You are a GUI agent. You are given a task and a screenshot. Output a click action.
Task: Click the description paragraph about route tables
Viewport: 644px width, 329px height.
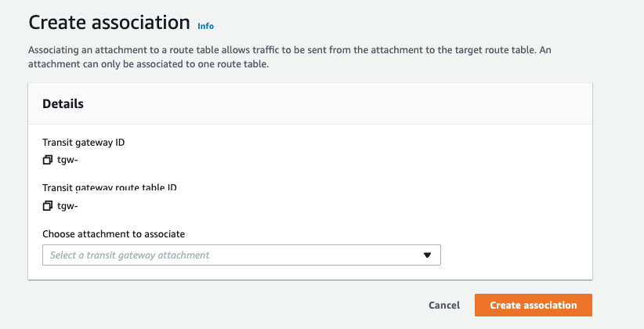point(290,57)
